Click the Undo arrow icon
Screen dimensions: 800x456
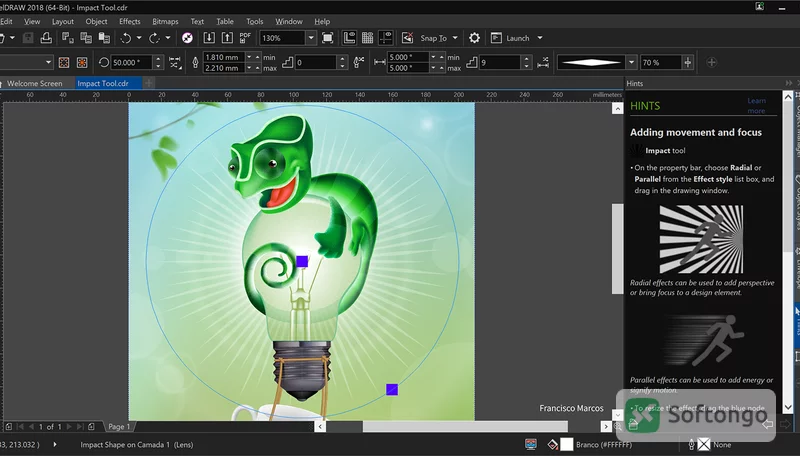coord(126,38)
